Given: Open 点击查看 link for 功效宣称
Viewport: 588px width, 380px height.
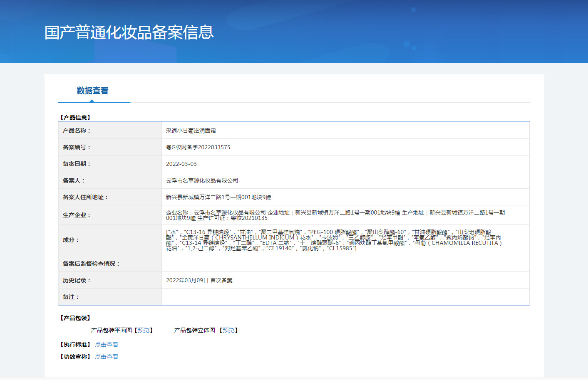Looking at the screenshot, I should pos(107,357).
